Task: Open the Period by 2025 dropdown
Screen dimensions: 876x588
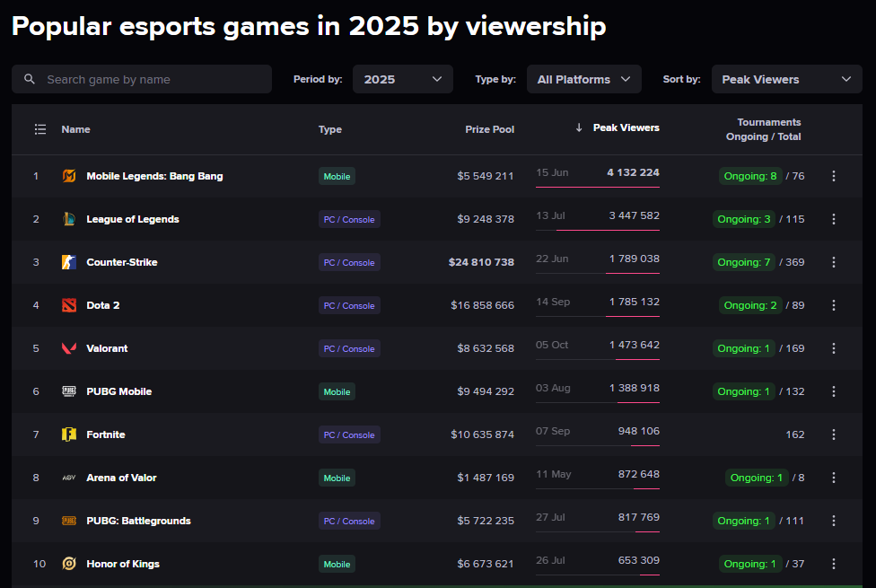Action: coord(403,79)
